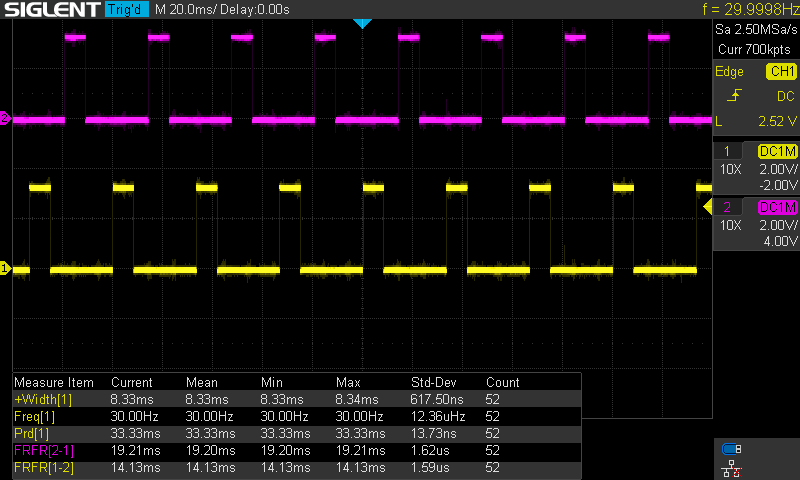800x480 pixels.
Task: Click the +Width[1] measurement row label
Action: [43, 399]
